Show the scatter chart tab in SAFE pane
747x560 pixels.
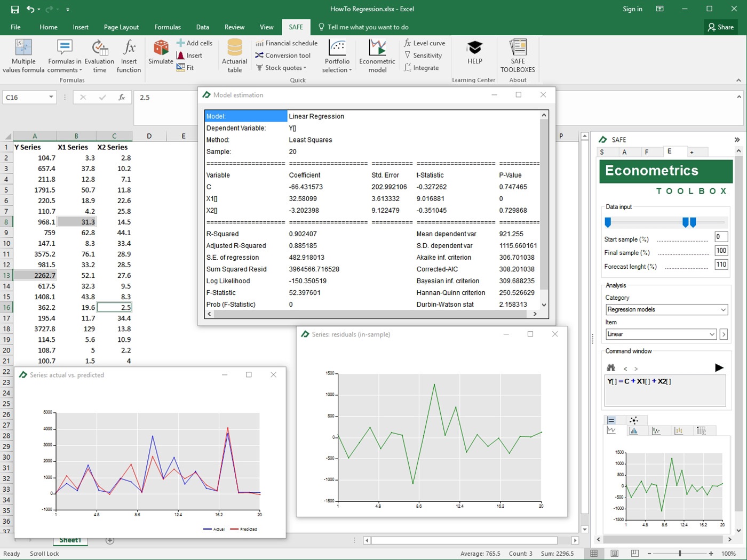point(656,431)
